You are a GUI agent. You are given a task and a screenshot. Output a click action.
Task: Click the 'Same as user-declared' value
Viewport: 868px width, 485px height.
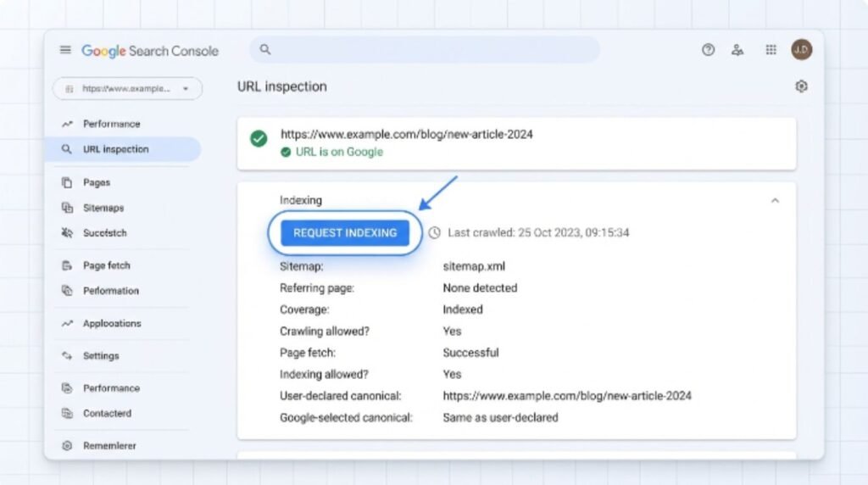[500, 417]
